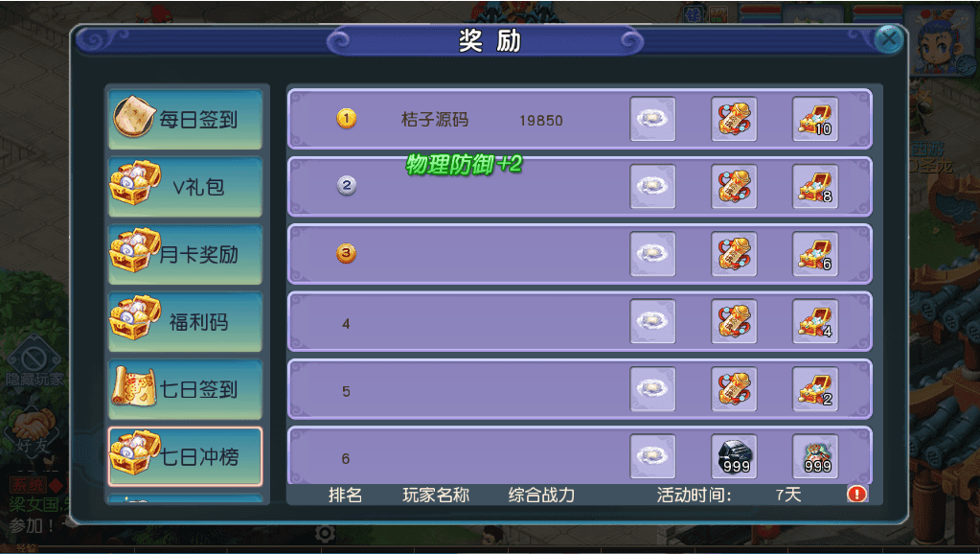Open the settings gear at the bottom
The image size is (980, 554).
(x=325, y=533)
